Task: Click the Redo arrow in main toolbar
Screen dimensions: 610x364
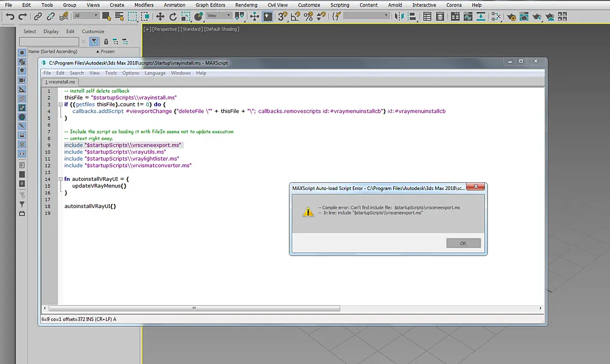Action: point(23,17)
